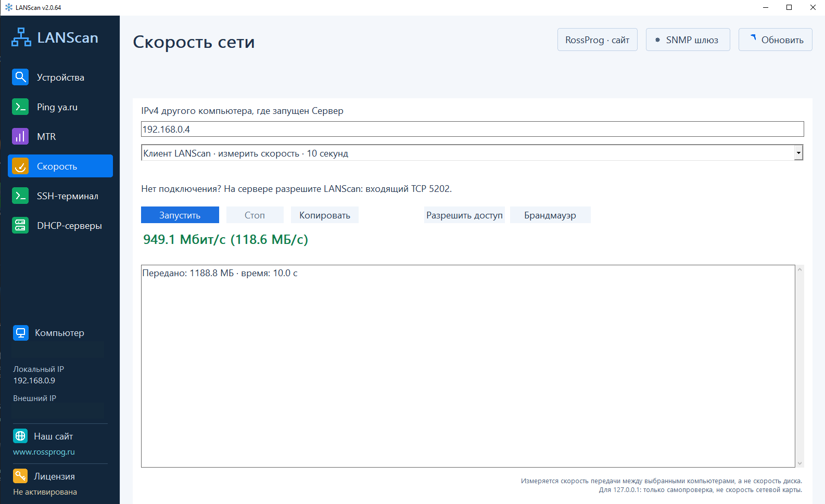This screenshot has width=825, height=504.
Task: Click the Локальный IP label
Action: pyautogui.click(x=38, y=369)
